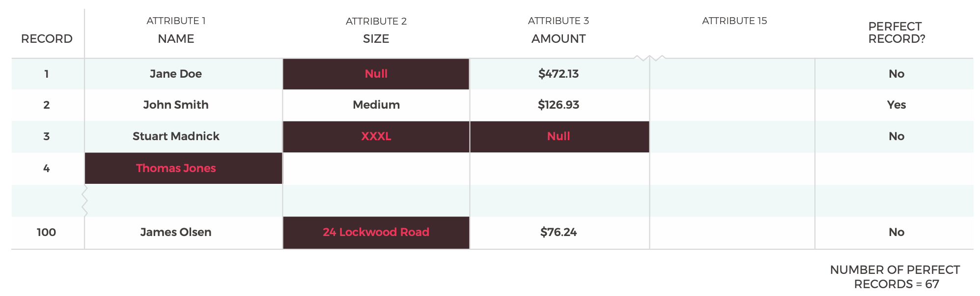The image size is (980, 296).
Task: Click the Attribute 3 Amount column header
Action: click(559, 30)
